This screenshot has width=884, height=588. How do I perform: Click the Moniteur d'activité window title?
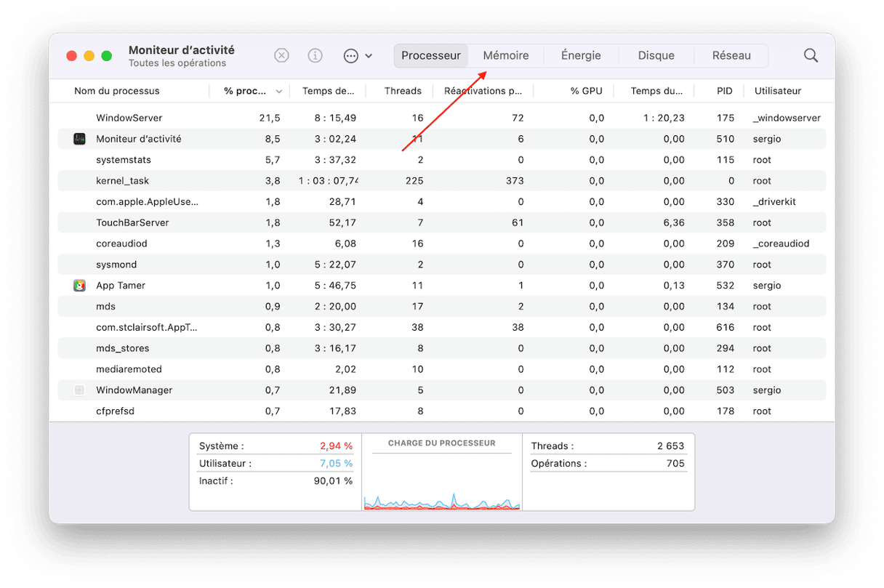click(x=182, y=50)
